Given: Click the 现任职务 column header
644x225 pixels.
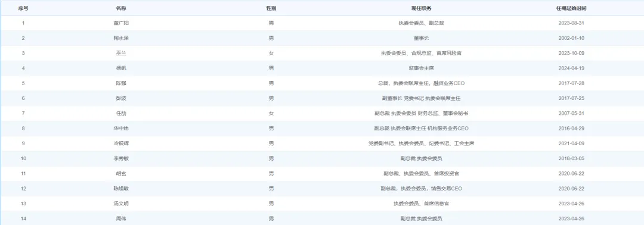Looking at the screenshot, I should (x=422, y=8).
